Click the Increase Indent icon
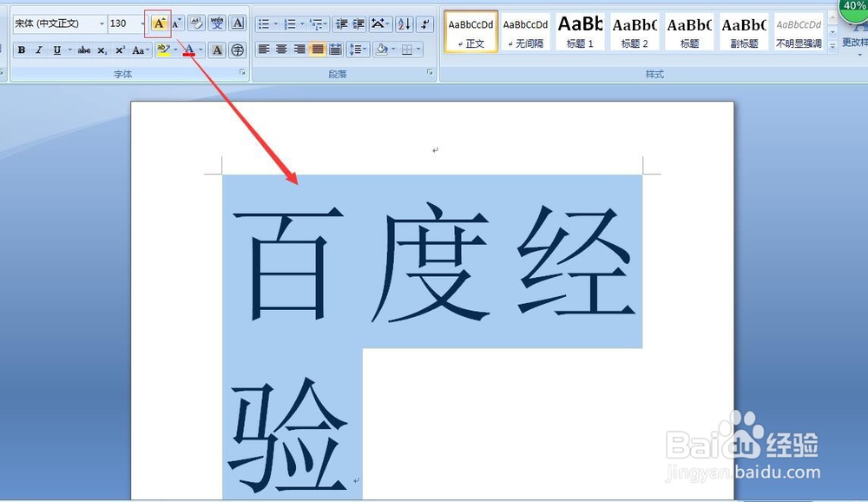Image resolution: width=868 pixels, height=502 pixels. 358,23
